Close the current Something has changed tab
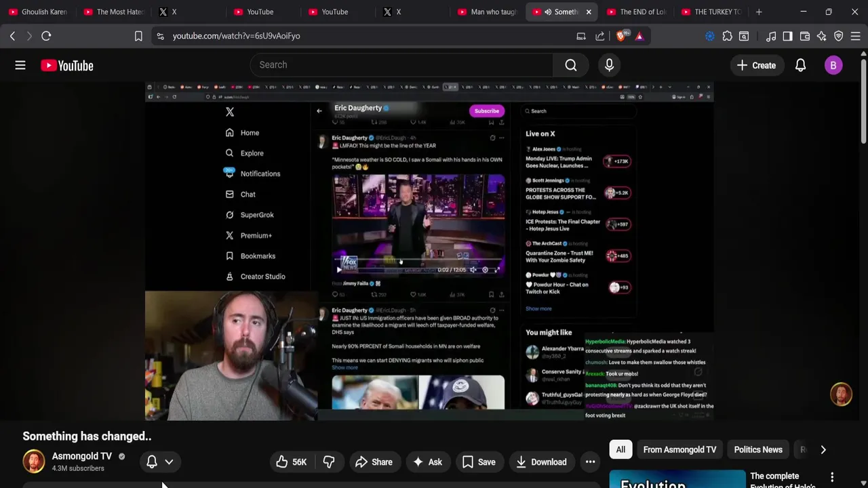The image size is (868, 488). [589, 12]
